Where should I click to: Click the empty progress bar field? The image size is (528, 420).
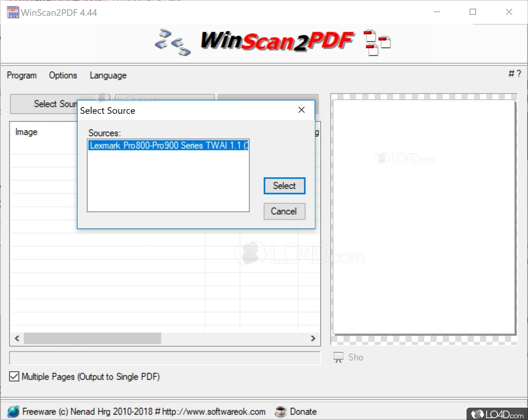tap(165, 358)
